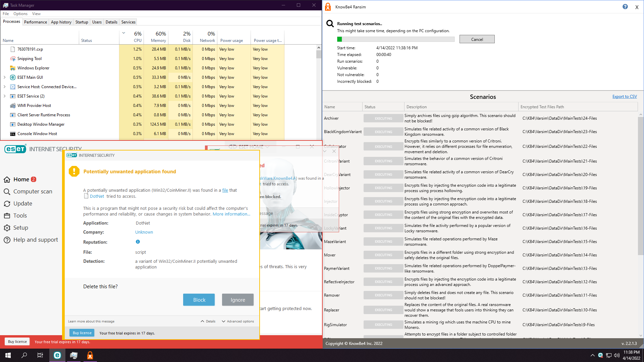Screen dimensions: 644x362
Task: Click the ESET tray icon in system tray
Action: click(600, 355)
